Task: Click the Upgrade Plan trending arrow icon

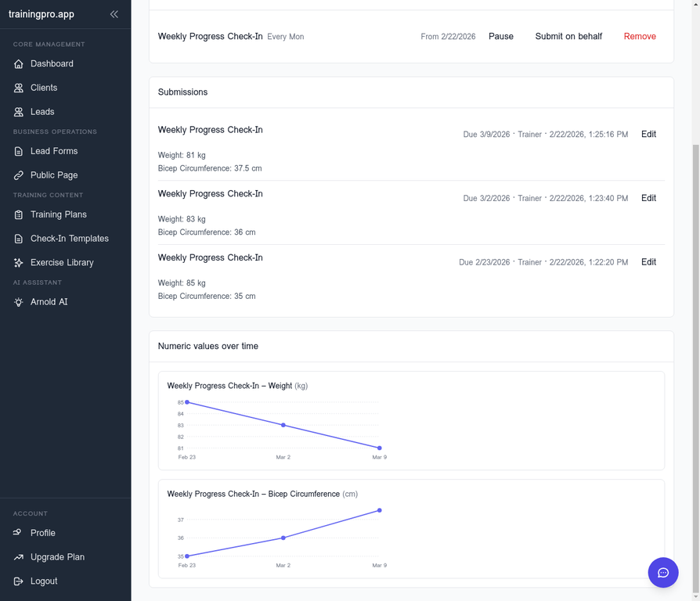Action: click(x=19, y=557)
